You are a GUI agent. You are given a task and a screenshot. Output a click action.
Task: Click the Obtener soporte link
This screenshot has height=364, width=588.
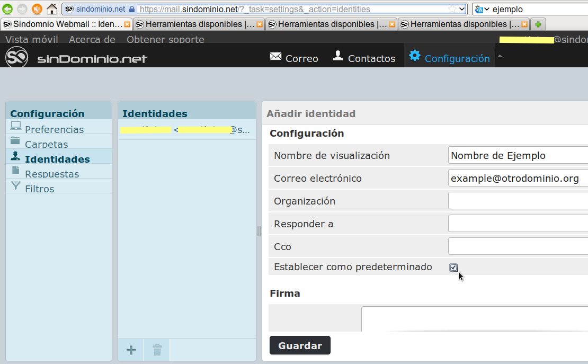[x=165, y=40]
